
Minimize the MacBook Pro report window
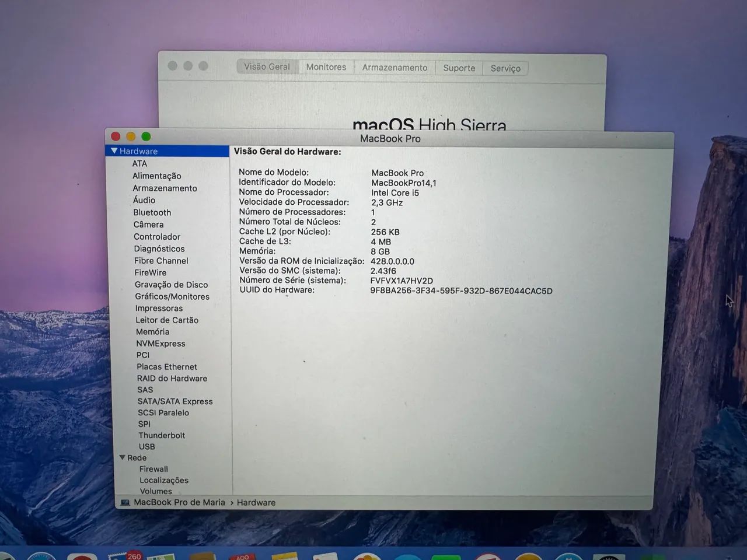pos(131,136)
